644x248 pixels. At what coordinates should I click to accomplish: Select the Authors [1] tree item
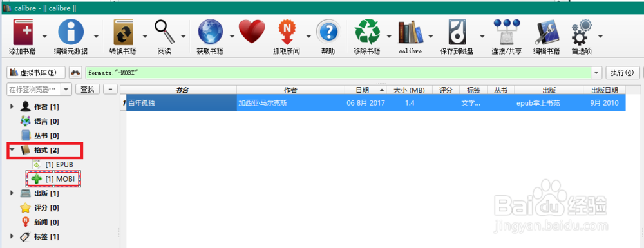click(39, 107)
